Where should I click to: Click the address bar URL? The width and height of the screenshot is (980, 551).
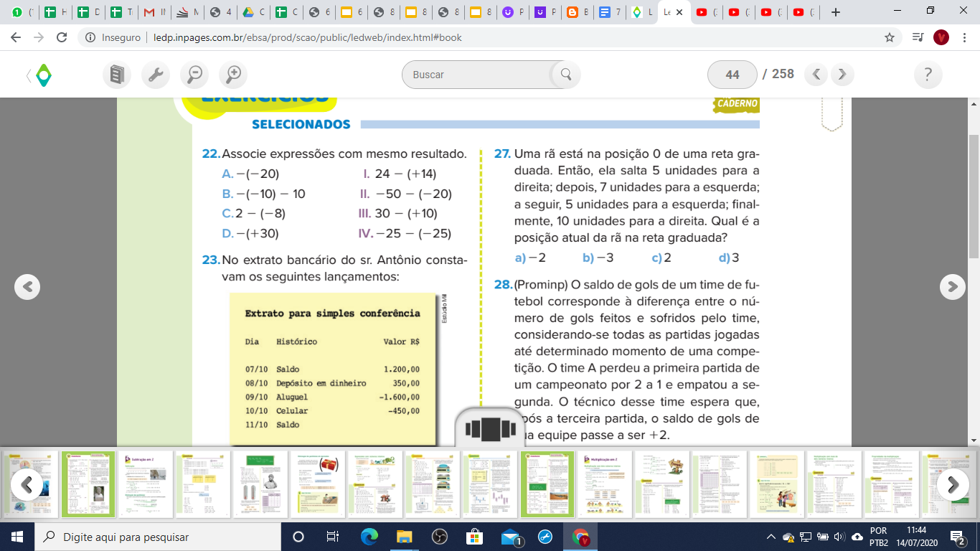coord(308,37)
